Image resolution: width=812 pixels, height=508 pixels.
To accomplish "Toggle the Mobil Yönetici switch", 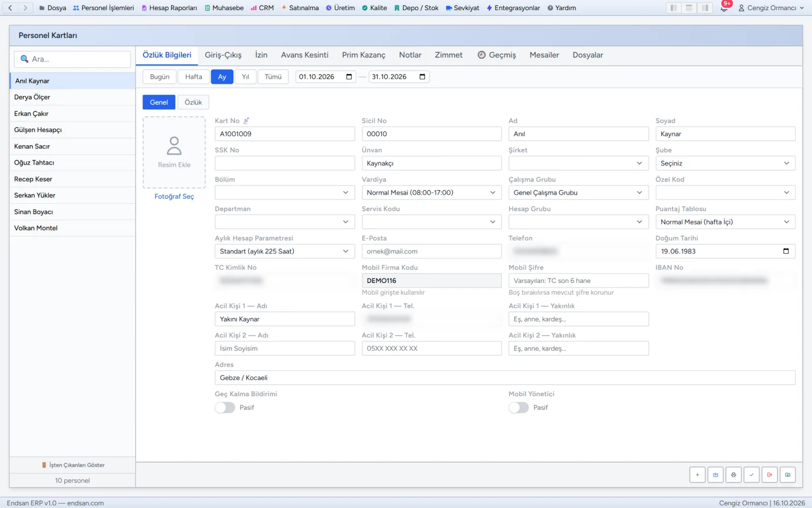I will click(x=519, y=407).
